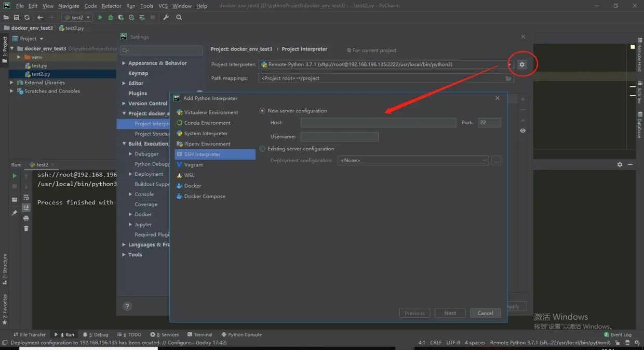Image resolution: width=644 pixels, height=350 pixels.
Task: Open Keymap settings page
Action: tap(138, 73)
